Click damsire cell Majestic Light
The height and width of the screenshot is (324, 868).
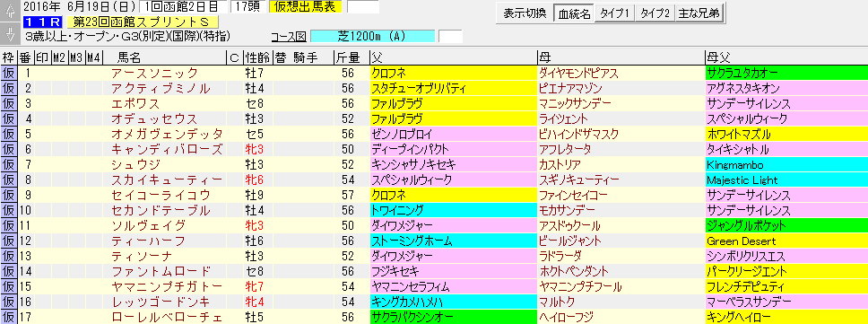(786, 180)
